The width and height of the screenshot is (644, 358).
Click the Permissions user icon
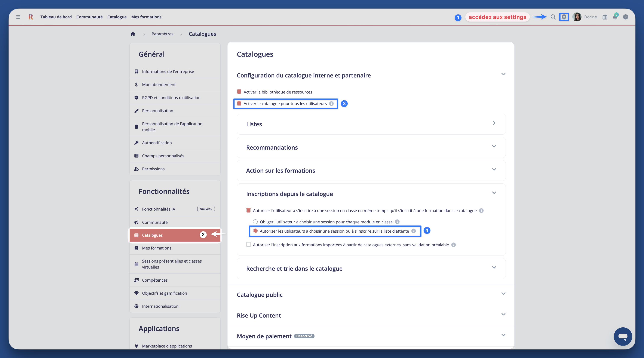(136, 169)
